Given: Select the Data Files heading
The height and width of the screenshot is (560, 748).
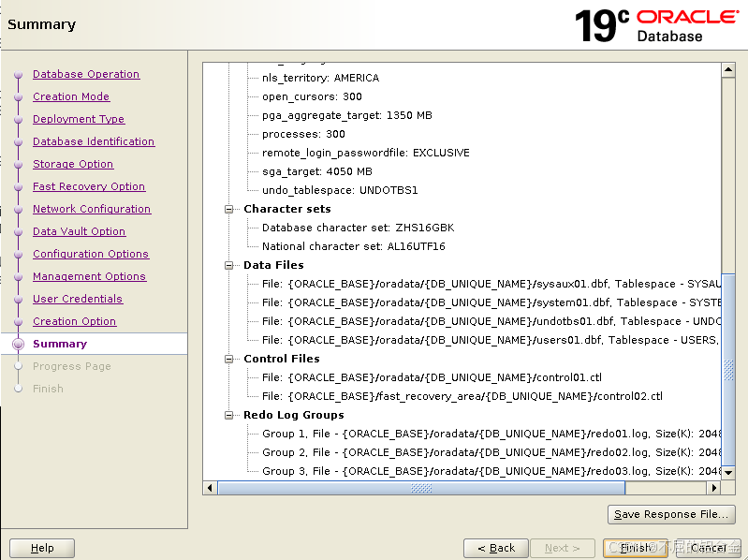Looking at the screenshot, I should point(273,265).
